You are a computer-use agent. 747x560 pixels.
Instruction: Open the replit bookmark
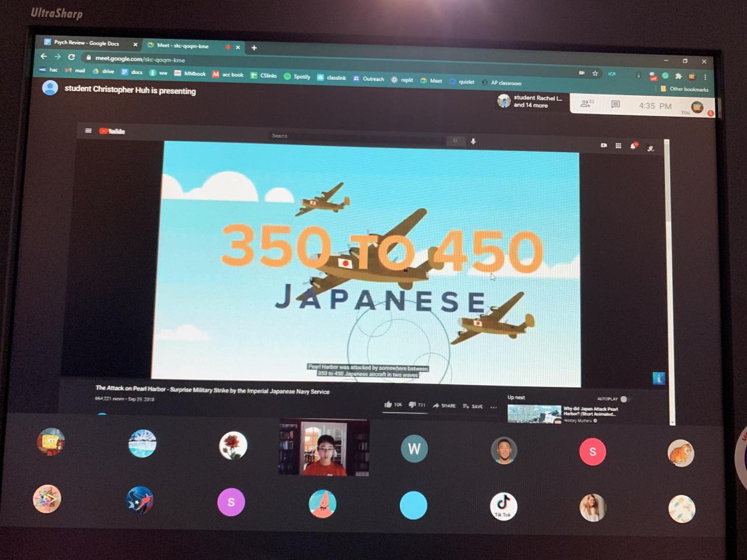(402, 80)
